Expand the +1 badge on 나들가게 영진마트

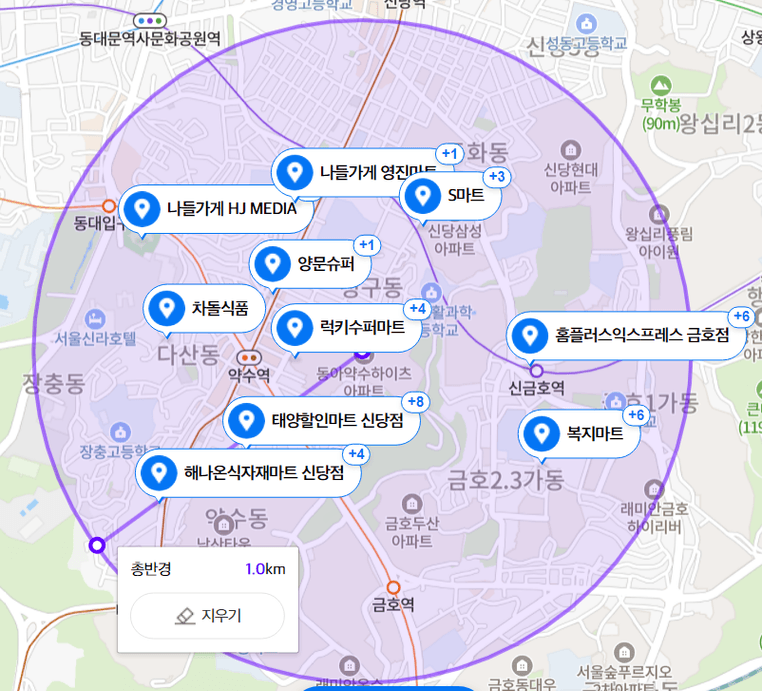450,154
